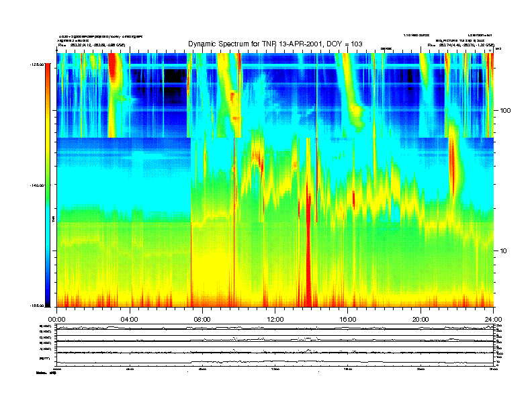Click the top-right position text line ending in GSE
The width and height of the screenshot is (532, 411).
coord(461,45)
